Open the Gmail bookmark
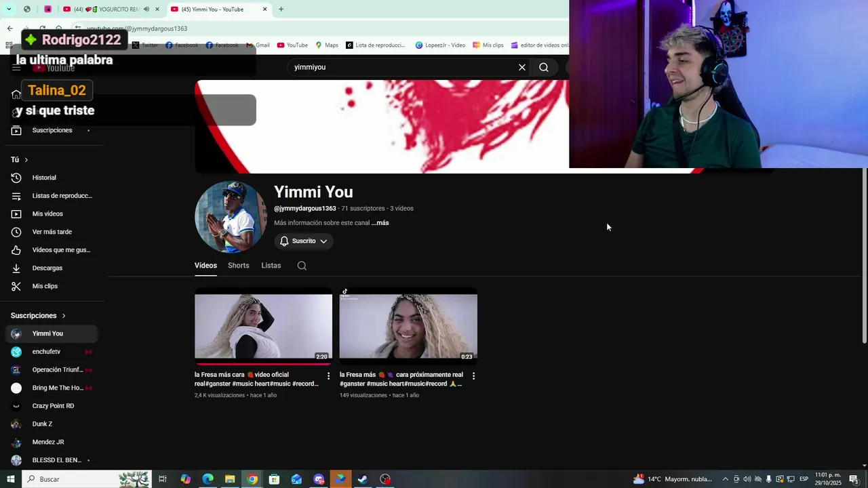Screen dimensions: 868x488 point(258,45)
